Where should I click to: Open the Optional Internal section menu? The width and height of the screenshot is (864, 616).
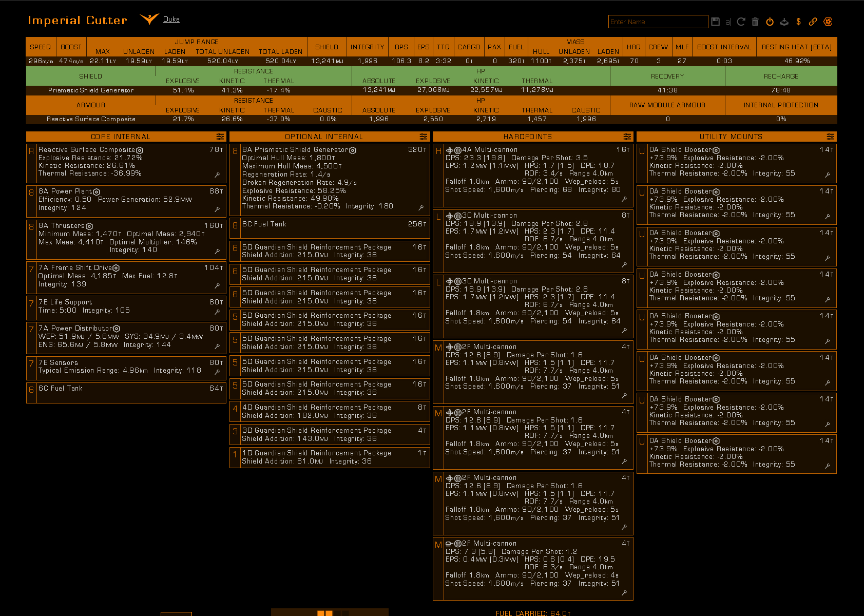424,137
